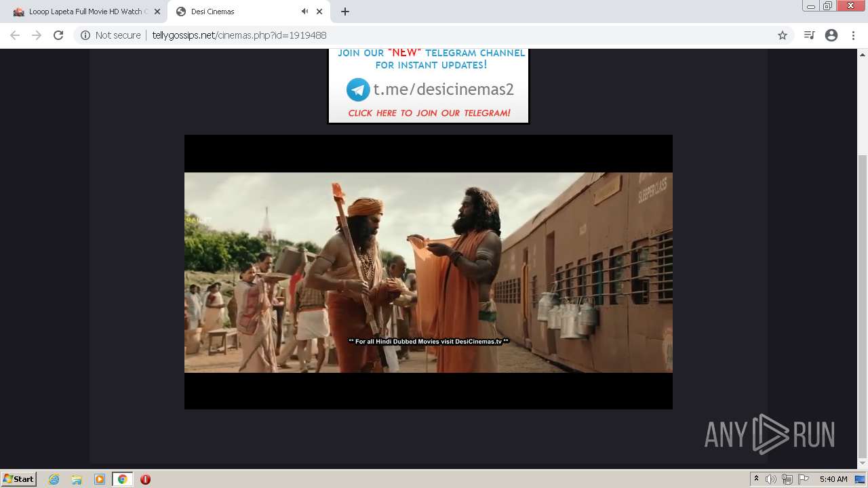
Task: Click the video player frame
Action: [x=429, y=272]
